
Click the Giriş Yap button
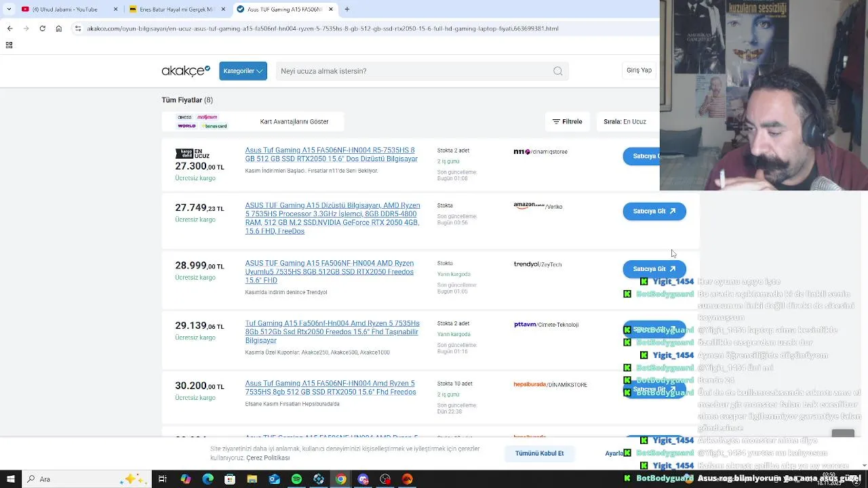coord(639,70)
